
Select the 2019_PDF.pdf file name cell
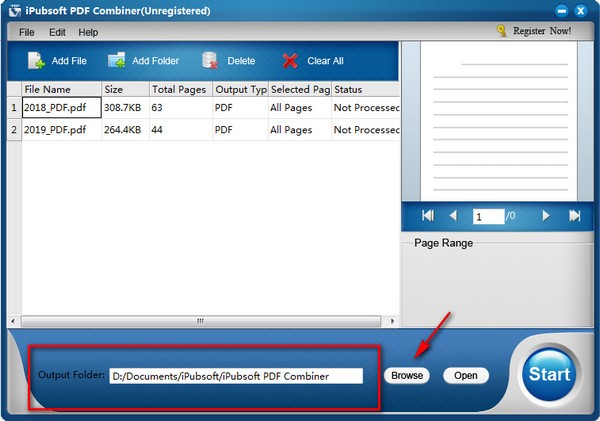(62, 130)
